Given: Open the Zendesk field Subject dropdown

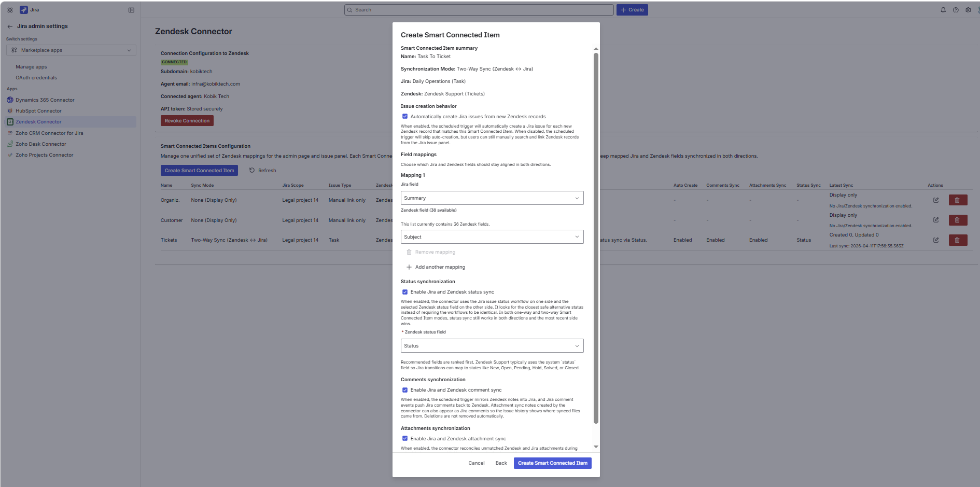Looking at the screenshot, I should (x=491, y=236).
